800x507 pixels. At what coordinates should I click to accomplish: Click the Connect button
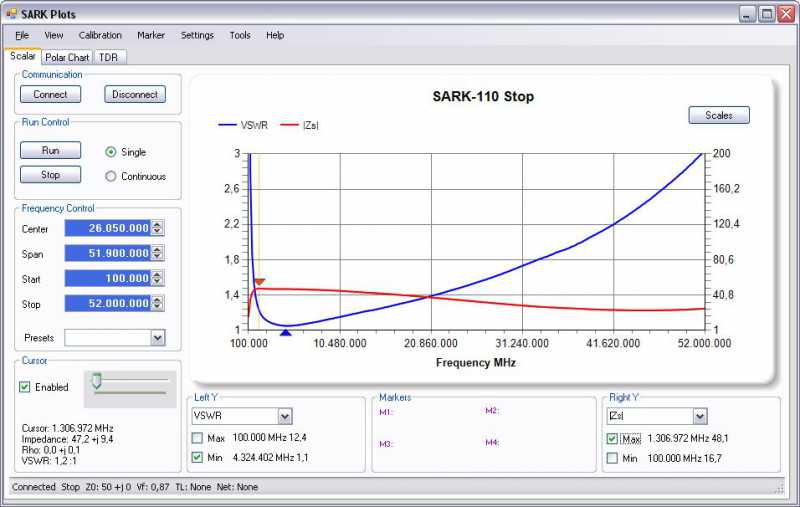click(51, 94)
